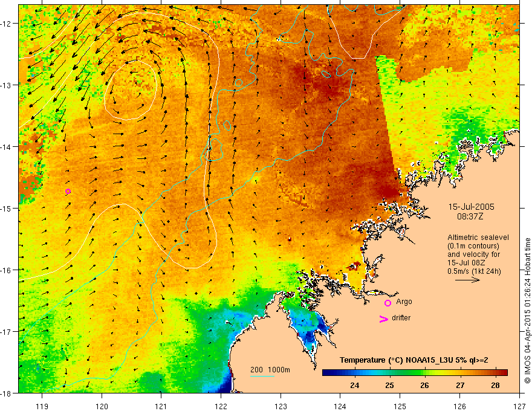
Task: Click the 'Argo' legend label
Action: coord(404,302)
